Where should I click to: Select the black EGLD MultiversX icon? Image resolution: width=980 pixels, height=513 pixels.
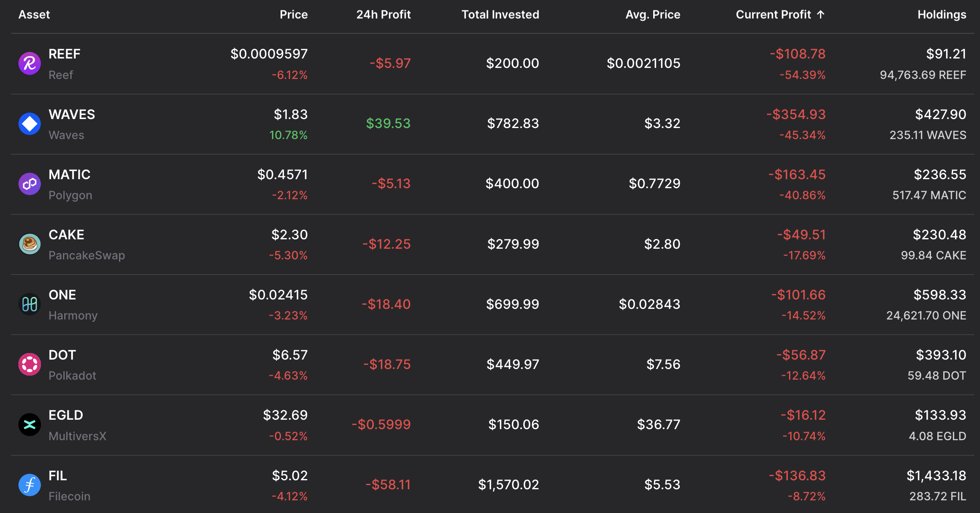[29, 424]
